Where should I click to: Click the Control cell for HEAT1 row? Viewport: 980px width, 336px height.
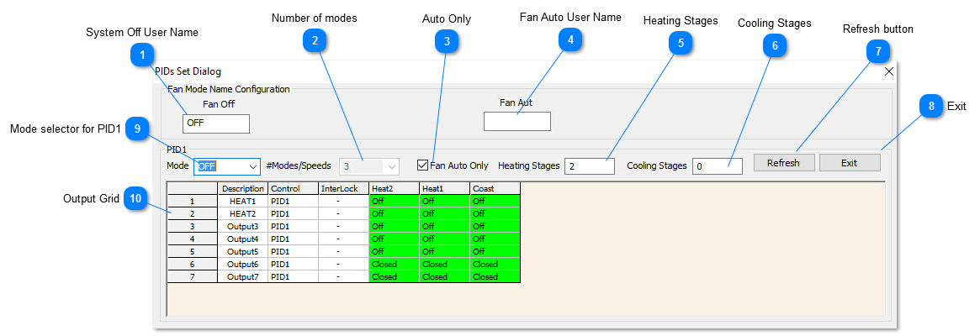tap(293, 201)
